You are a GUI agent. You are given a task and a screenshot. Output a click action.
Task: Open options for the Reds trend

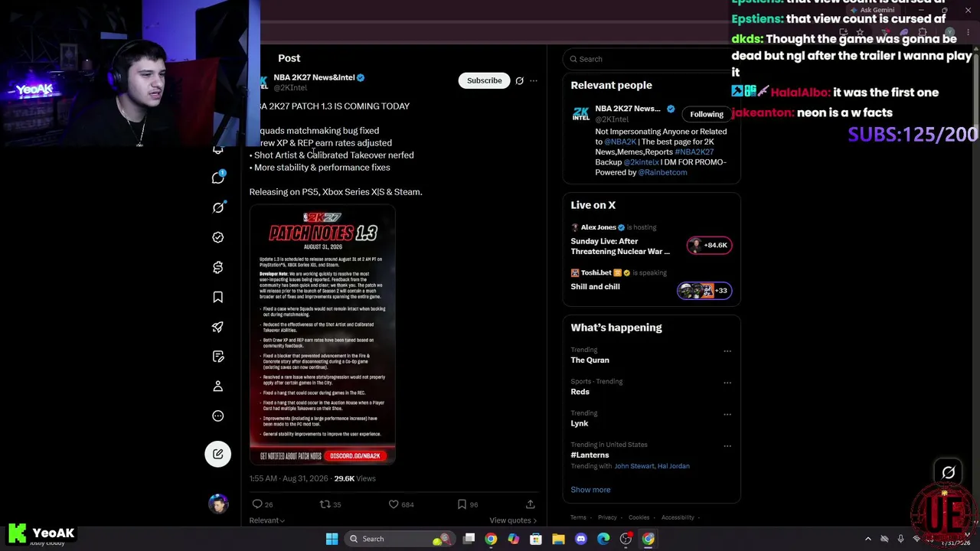click(x=727, y=383)
